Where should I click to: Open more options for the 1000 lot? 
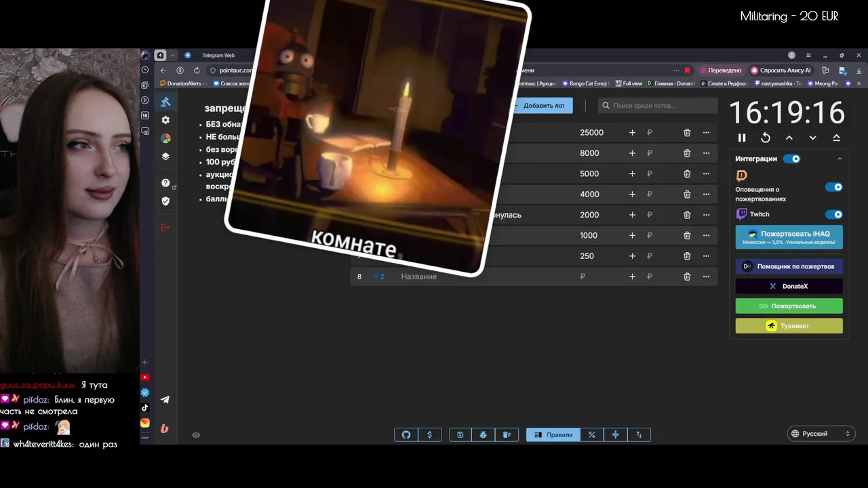pyautogui.click(x=706, y=235)
